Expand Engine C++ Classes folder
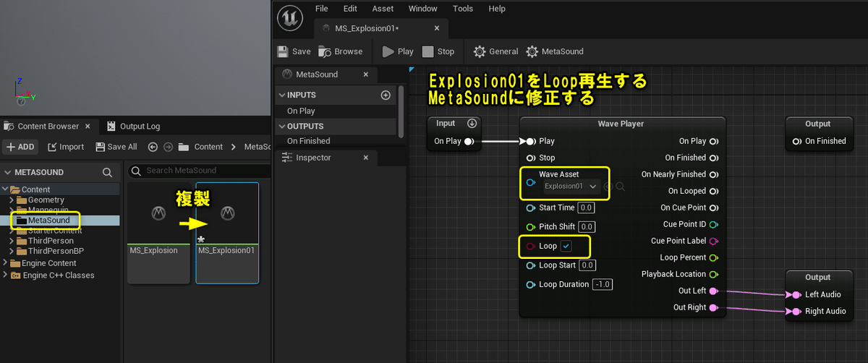868x363 pixels. point(7,276)
